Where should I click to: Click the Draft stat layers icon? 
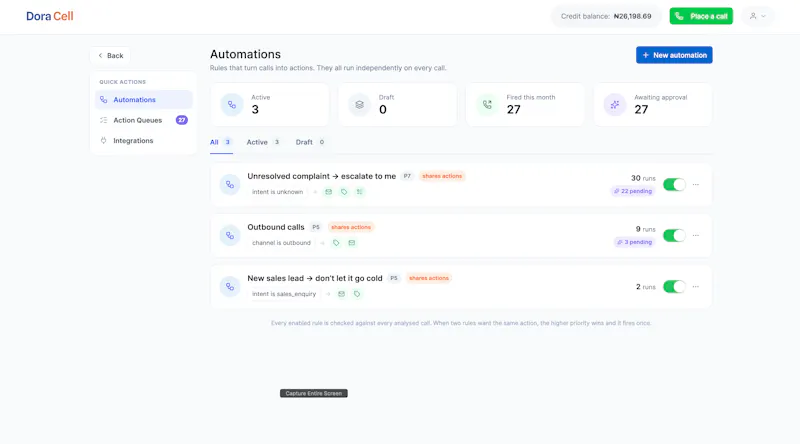359,105
